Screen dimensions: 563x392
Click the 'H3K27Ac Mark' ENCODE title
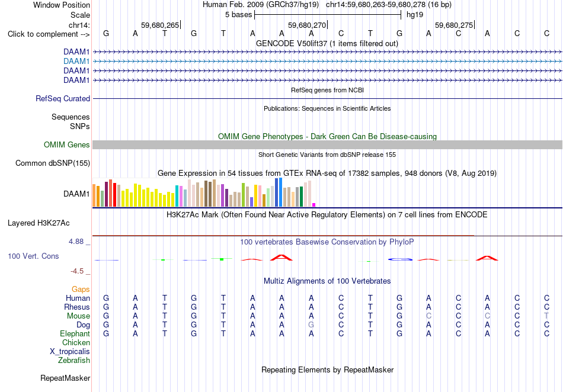click(327, 214)
